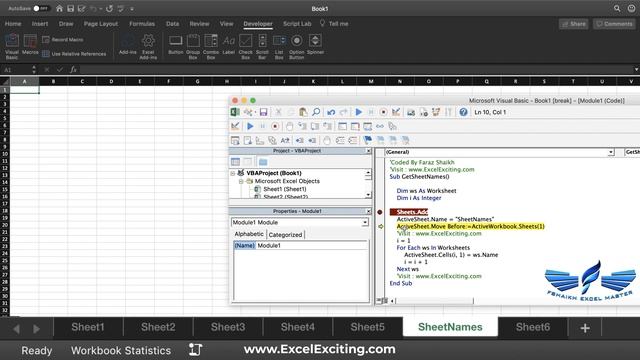
Task: Click the breakpoint dot beside Sheets.Add
Action: 380,212
